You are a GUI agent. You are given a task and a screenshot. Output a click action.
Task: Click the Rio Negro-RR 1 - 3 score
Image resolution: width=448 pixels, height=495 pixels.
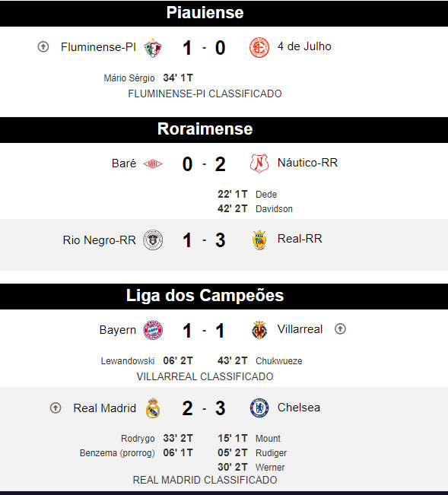pyautogui.click(x=204, y=240)
